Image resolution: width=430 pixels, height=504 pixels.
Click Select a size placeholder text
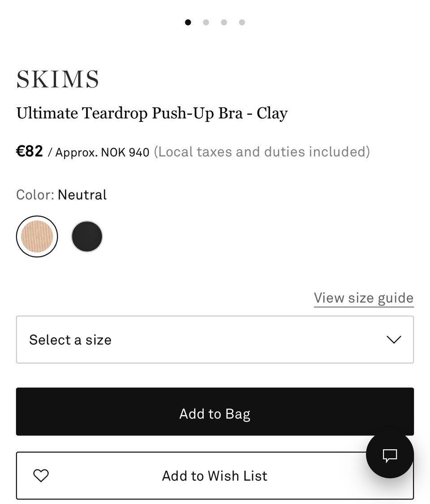70,339
